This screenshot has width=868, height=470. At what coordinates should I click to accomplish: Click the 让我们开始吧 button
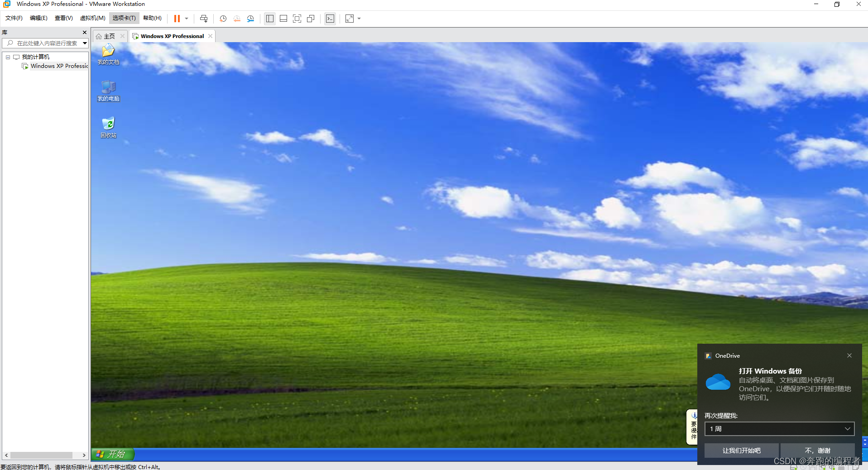point(741,451)
